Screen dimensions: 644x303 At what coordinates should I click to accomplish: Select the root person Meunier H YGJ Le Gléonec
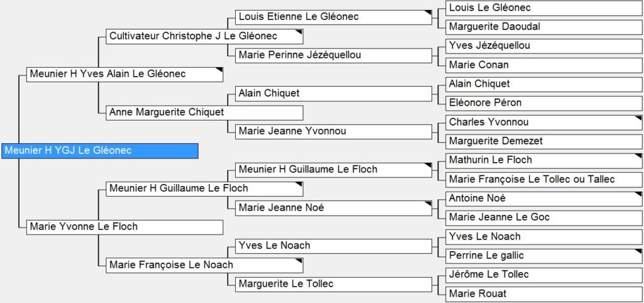click(99, 151)
